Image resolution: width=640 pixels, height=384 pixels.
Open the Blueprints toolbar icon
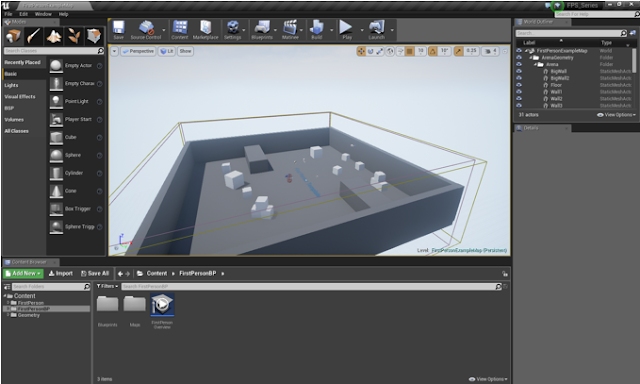pyautogui.click(x=262, y=30)
